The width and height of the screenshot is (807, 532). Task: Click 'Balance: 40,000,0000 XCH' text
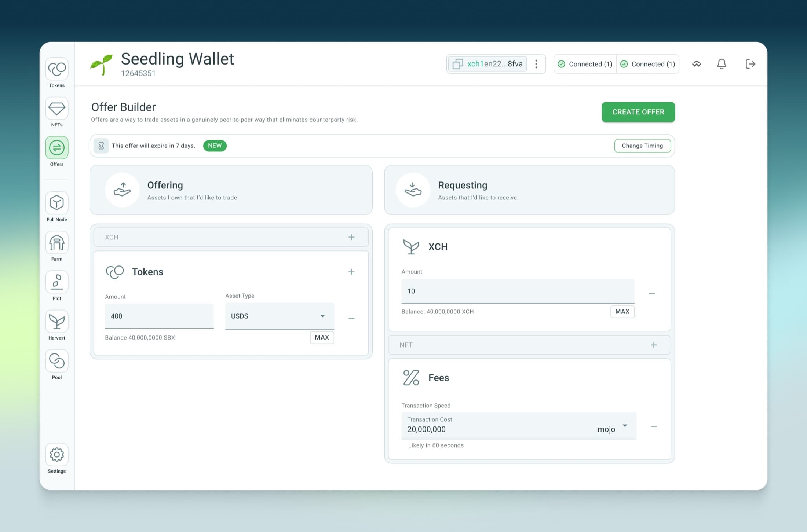coord(438,312)
